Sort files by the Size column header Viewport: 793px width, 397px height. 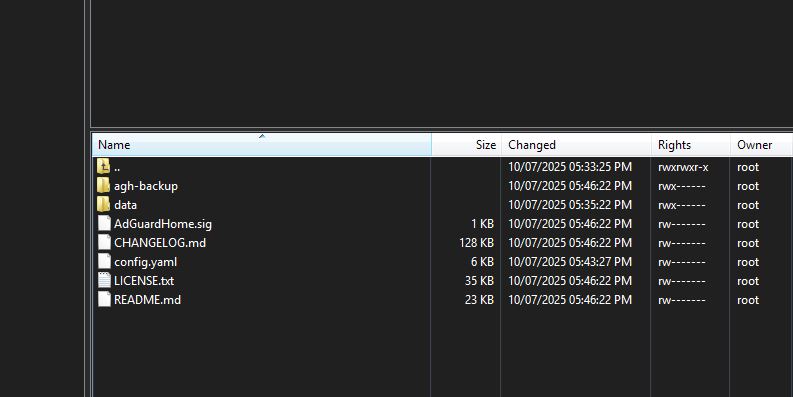[x=466, y=145]
